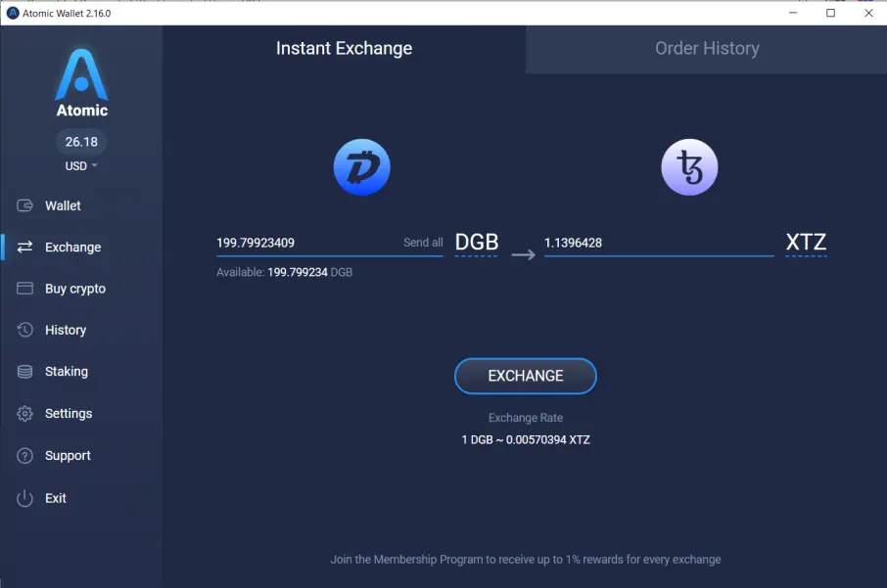Click the 26.18 portfolio balance badge
The image size is (887, 588).
click(81, 142)
